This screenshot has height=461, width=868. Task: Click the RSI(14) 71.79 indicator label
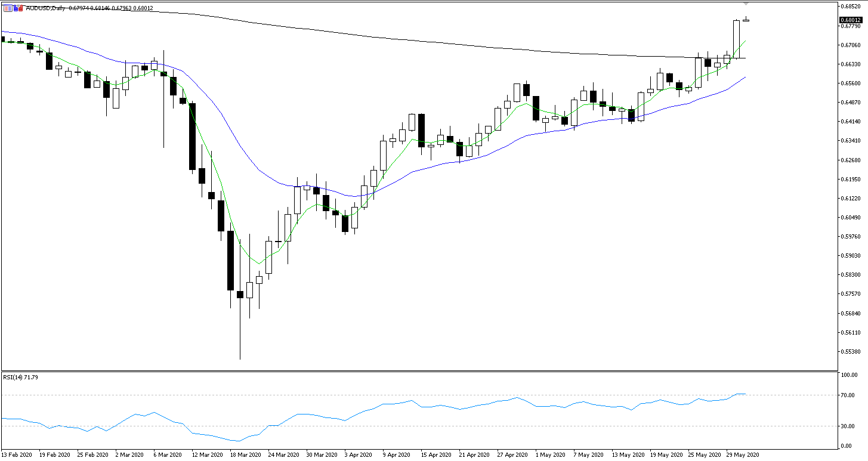pyautogui.click(x=20, y=377)
